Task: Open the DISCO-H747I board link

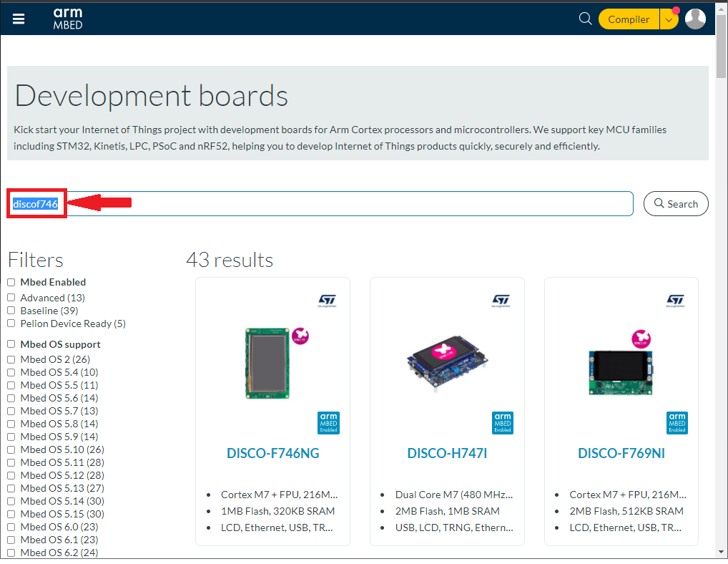Action: coord(447,454)
